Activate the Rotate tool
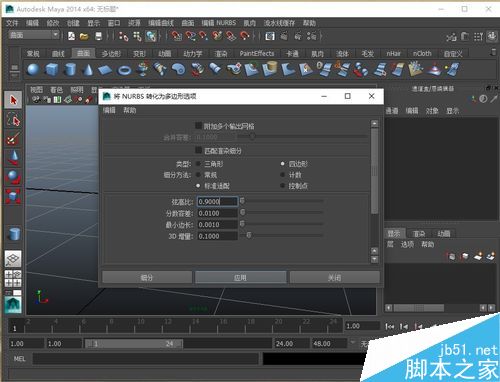The height and width of the screenshot is (382, 500). [x=13, y=177]
